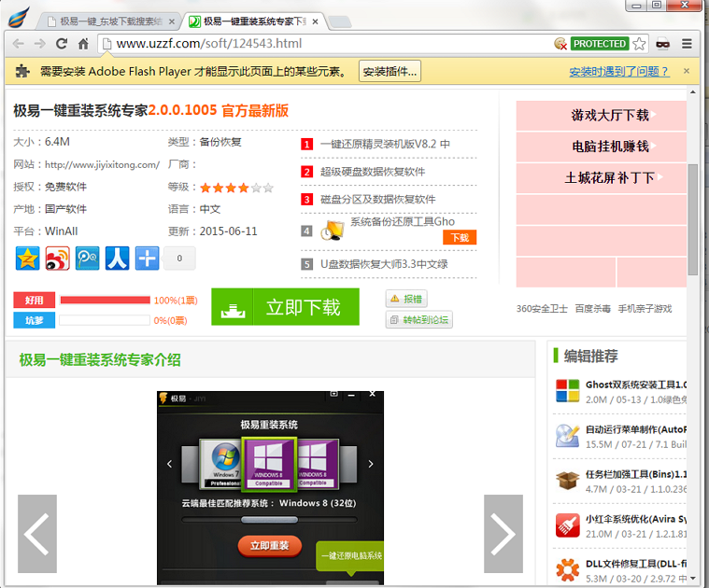Image resolution: width=709 pixels, height=588 pixels.
Task: Click the green PROTECTED badge
Action: (600, 44)
